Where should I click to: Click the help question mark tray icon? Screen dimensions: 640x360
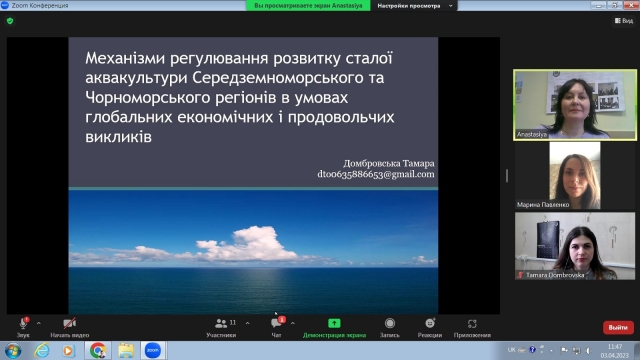coord(532,350)
